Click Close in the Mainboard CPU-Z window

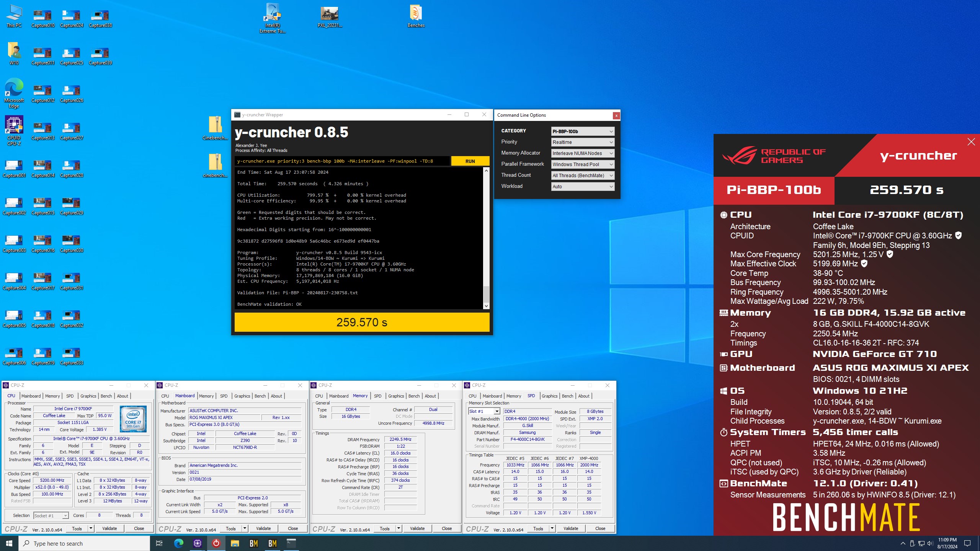tap(293, 528)
